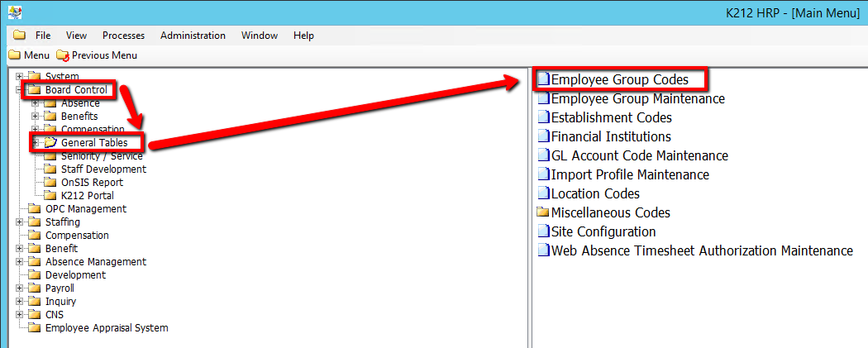Expand the Inquiry tree node
Viewport: 868px width, 348px height.
click(20, 302)
